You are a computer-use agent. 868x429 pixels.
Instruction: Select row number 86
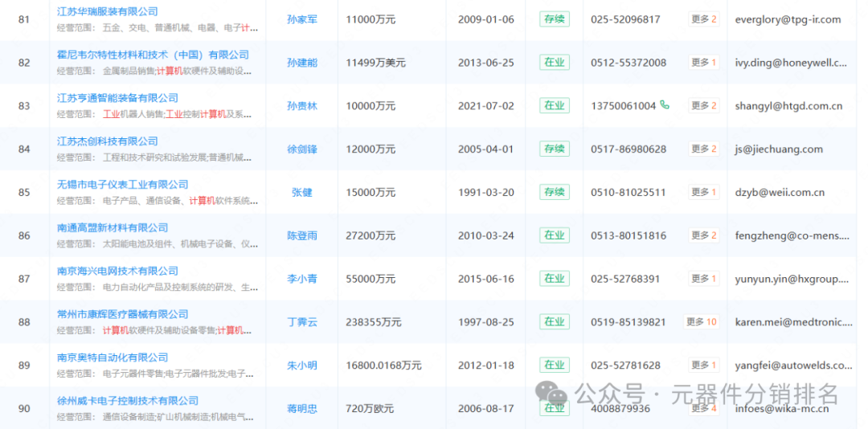[x=24, y=236]
